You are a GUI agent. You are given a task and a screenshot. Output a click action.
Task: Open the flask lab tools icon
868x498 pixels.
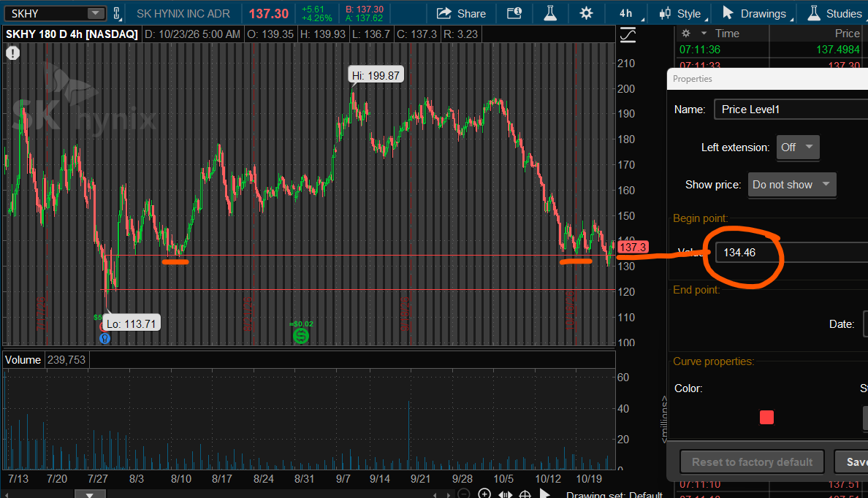(x=549, y=13)
